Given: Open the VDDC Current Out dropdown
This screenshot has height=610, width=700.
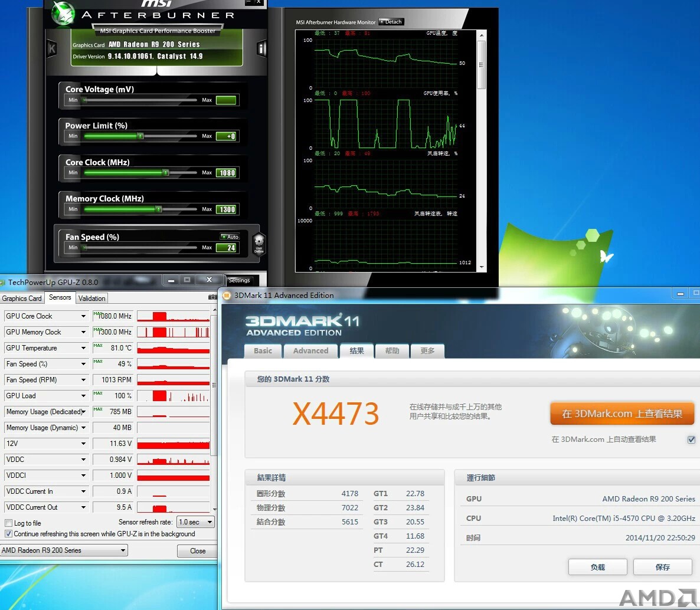Looking at the screenshot, I should pos(83,507).
